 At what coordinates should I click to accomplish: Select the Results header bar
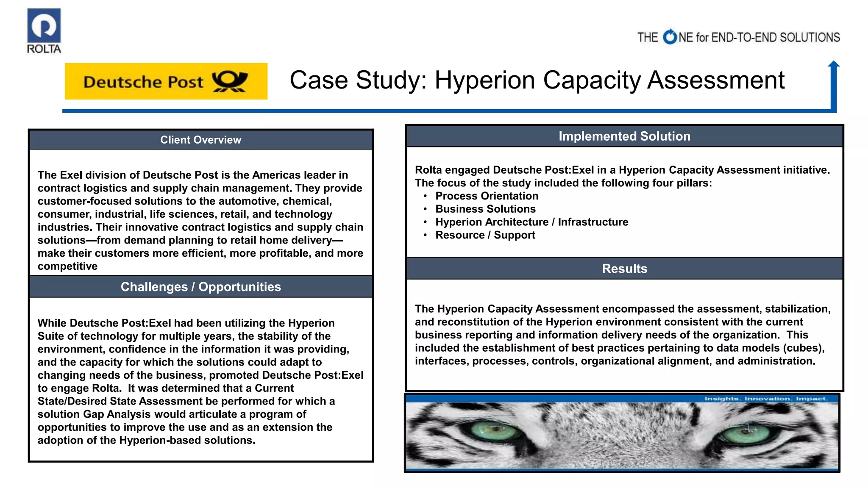624,269
